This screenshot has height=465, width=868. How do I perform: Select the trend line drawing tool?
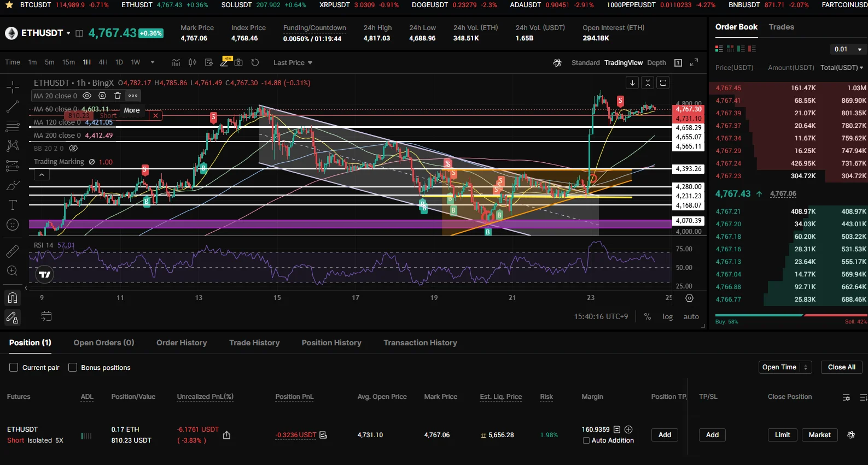[x=13, y=107]
